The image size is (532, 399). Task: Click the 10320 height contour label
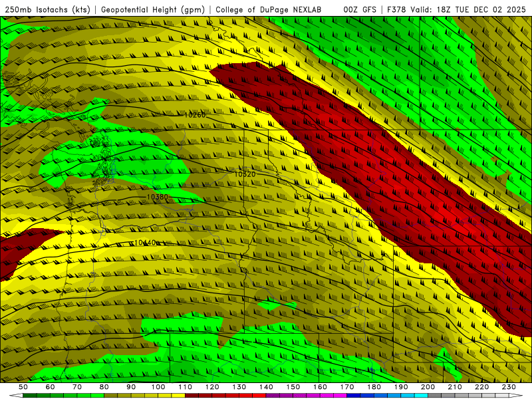click(245, 174)
